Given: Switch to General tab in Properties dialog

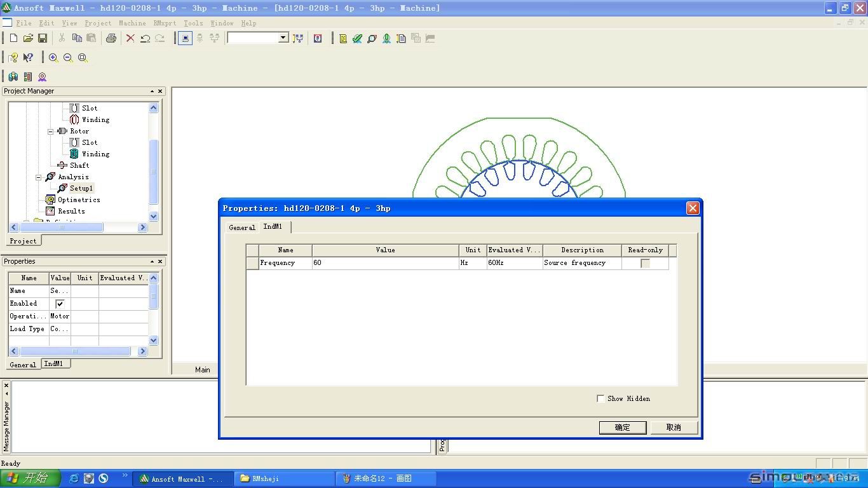Looking at the screenshot, I should 242,227.
